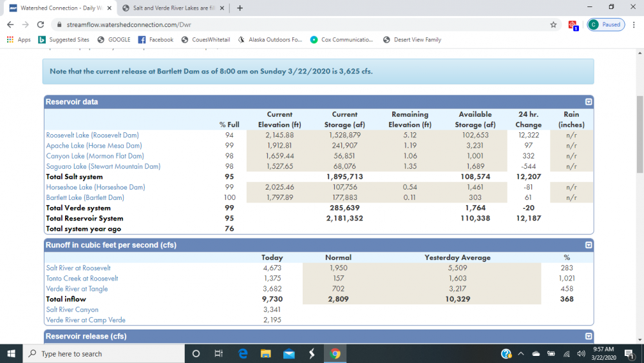Open File Explorer from the taskbar

click(x=266, y=353)
